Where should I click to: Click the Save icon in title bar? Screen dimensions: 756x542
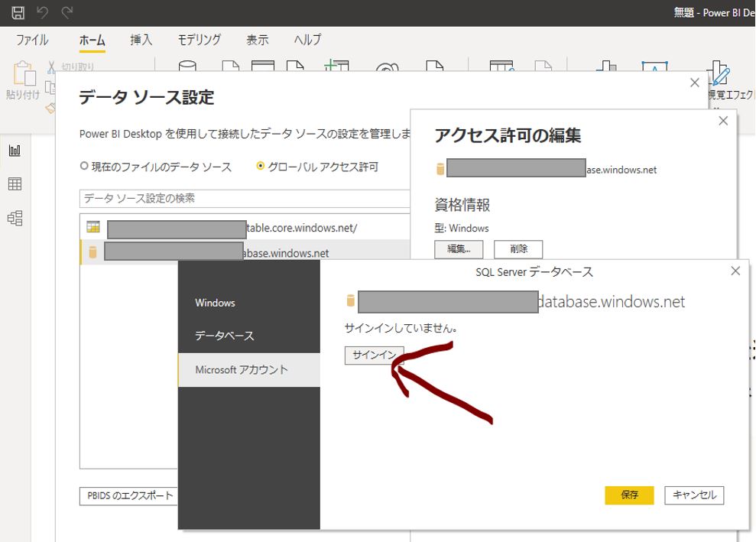click(x=18, y=12)
